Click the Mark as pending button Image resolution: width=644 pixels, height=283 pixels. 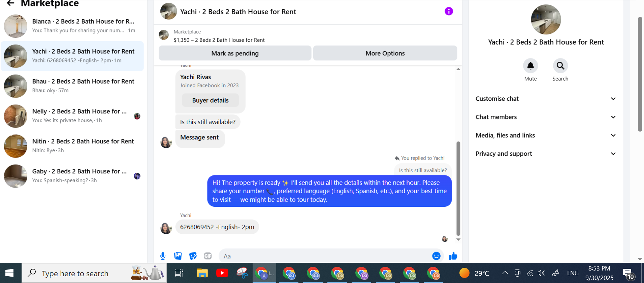click(235, 53)
